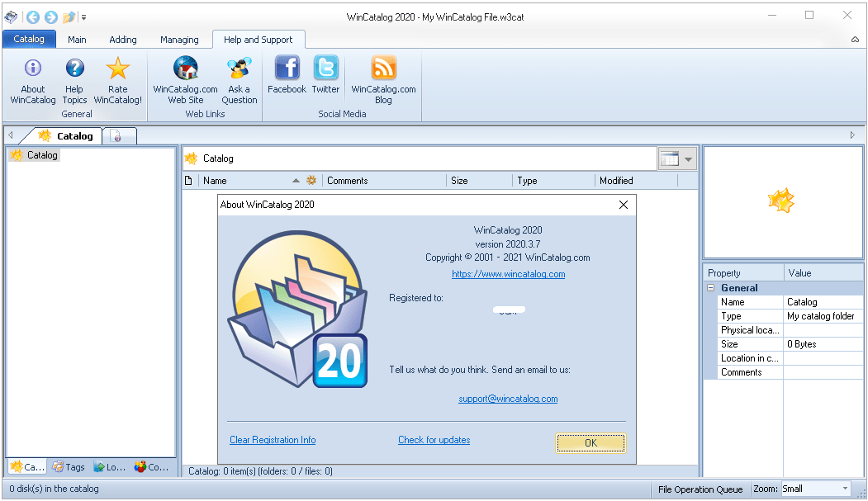Click the open folder quick access icon

(x=69, y=17)
